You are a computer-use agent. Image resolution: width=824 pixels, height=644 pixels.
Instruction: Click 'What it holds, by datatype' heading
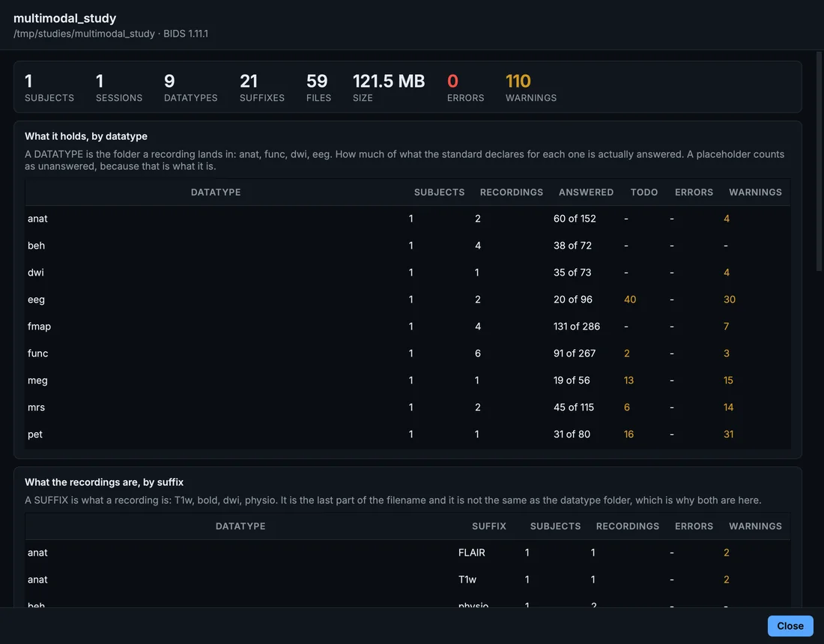coord(85,136)
